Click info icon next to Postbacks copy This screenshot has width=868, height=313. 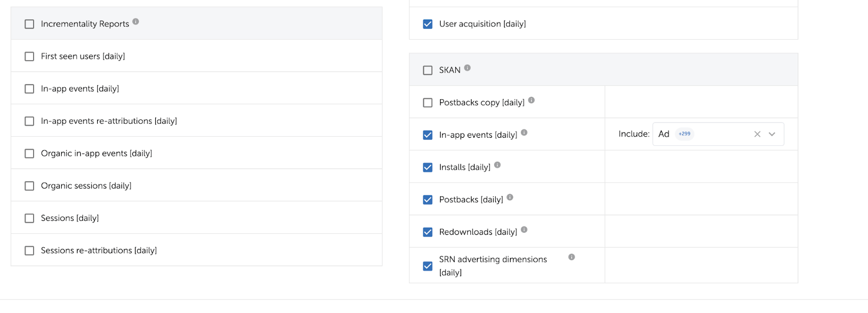click(531, 100)
